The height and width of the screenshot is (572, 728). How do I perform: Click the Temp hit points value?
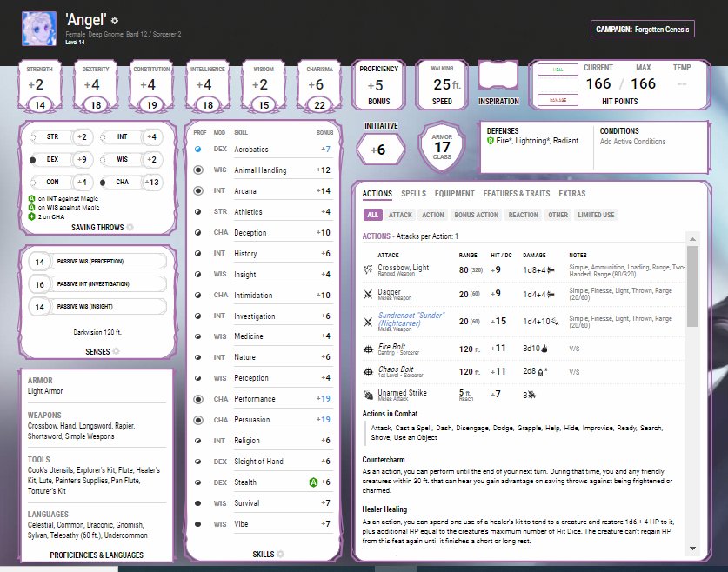click(x=682, y=84)
